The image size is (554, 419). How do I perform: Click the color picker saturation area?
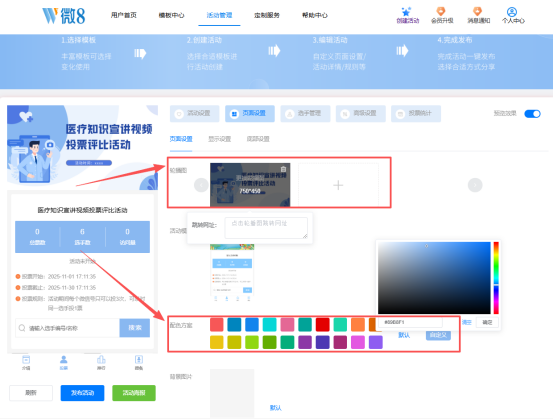tap(434, 278)
